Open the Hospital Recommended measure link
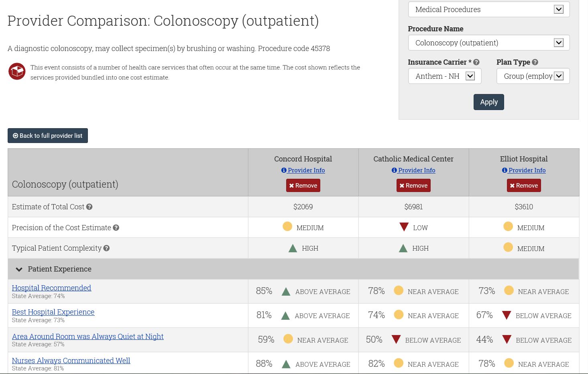The width and height of the screenshot is (588, 374). (51, 288)
